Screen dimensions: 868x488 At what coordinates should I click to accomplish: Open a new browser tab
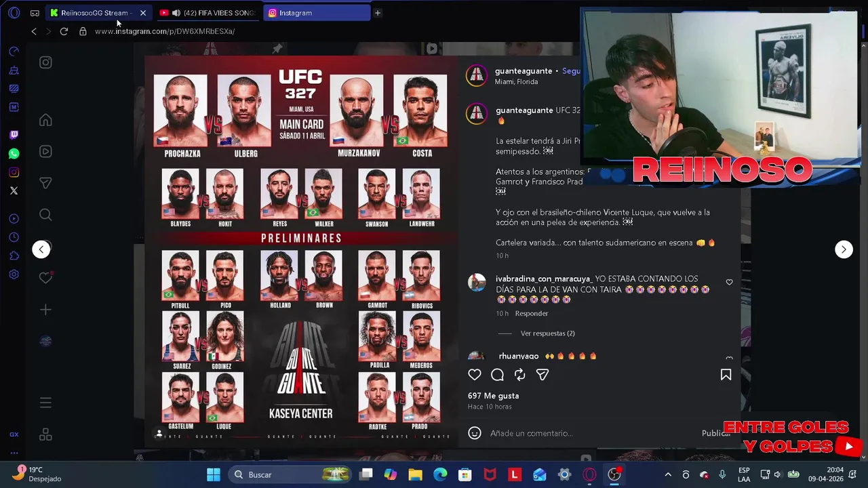[378, 13]
